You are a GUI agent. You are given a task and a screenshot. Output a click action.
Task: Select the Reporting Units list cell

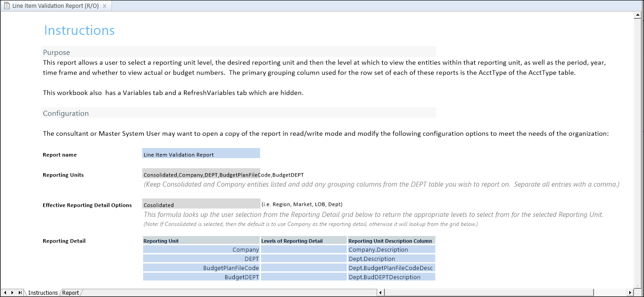(201, 174)
